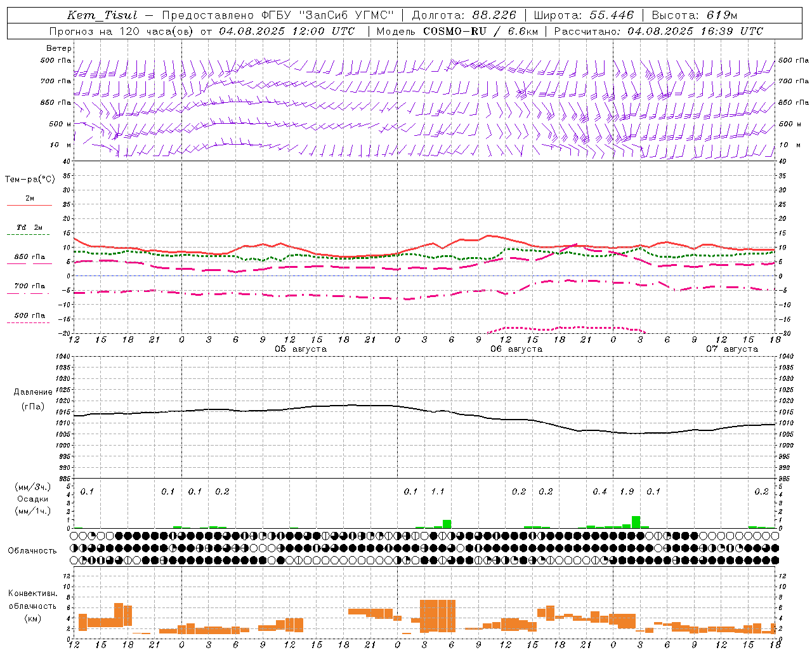
Task: Click the '(гПа)' pressure unit label
Action: pyautogui.click(x=33, y=407)
